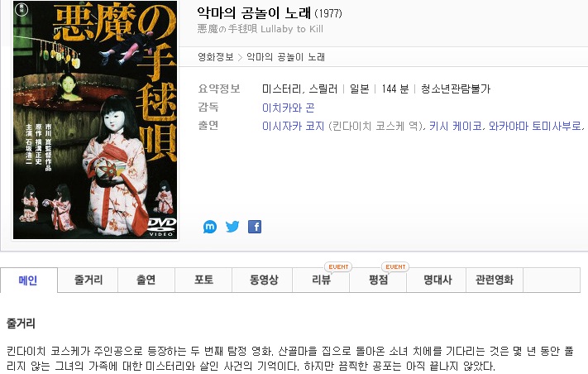This screenshot has width=588, height=374.
Task: Open the 관련영화 tab
Action: 495,280
